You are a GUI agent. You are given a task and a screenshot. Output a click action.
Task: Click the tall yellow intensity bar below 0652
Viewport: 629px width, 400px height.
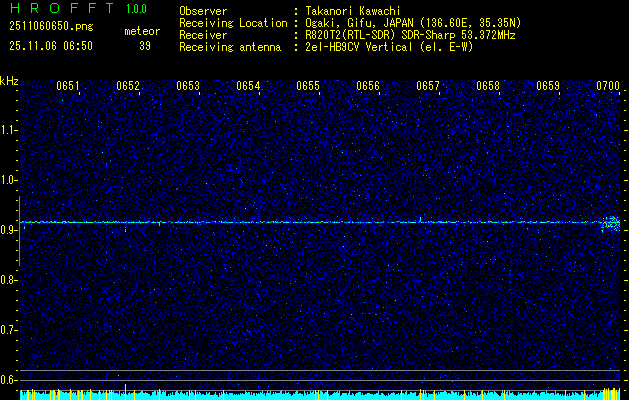[126, 392]
